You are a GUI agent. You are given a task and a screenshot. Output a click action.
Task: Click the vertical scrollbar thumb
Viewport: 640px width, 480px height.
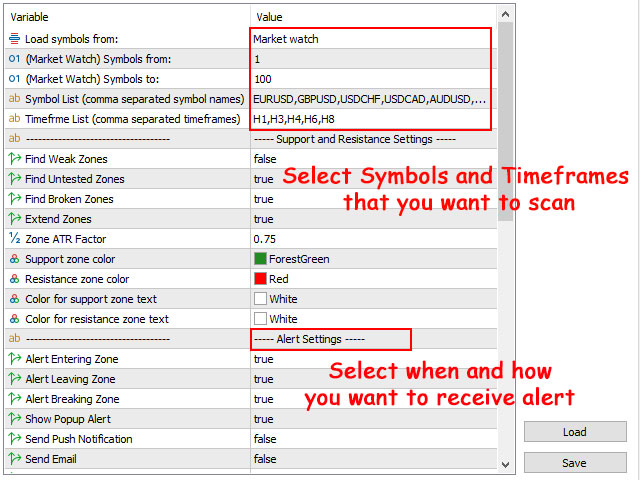point(505,122)
